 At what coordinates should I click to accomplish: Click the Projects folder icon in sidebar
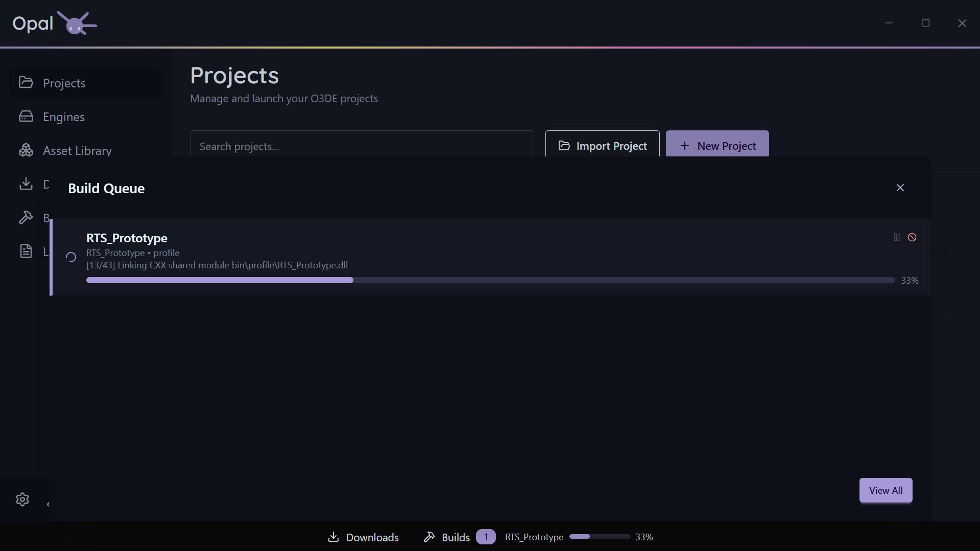point(26,82)
